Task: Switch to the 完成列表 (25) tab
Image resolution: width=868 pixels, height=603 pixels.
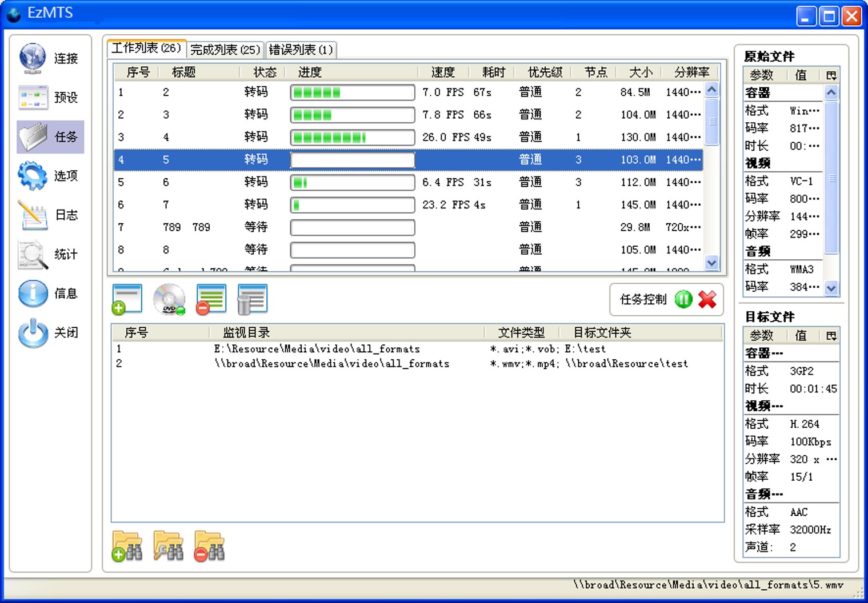Action: coord(225,50)
